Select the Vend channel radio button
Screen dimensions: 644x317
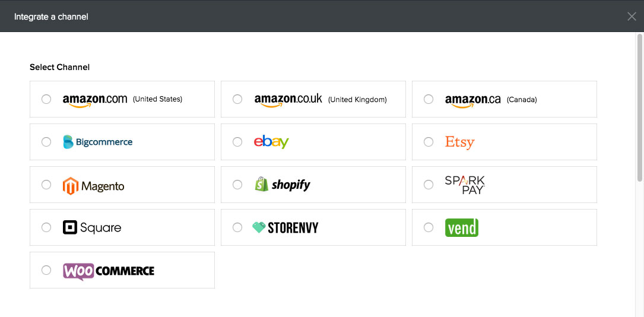click(x=429, y=227)
